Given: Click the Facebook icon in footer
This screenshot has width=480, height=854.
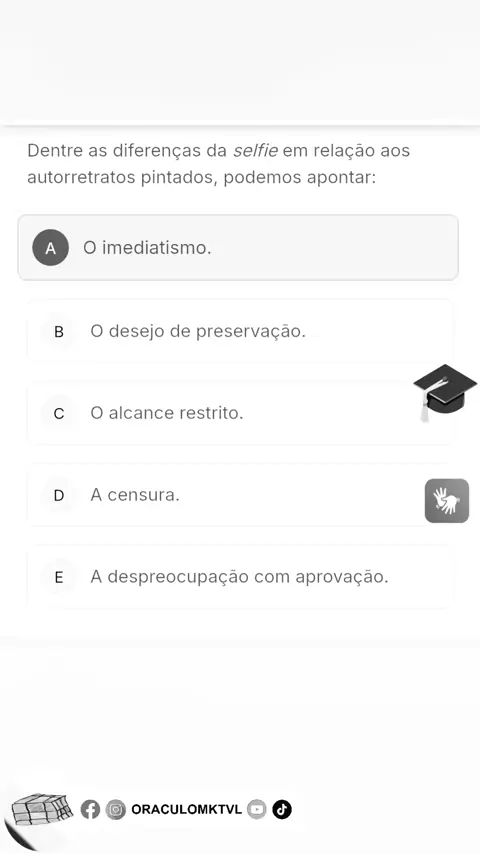Looking at the screenshot, I should pyautogui.click(x=90, y=809).
